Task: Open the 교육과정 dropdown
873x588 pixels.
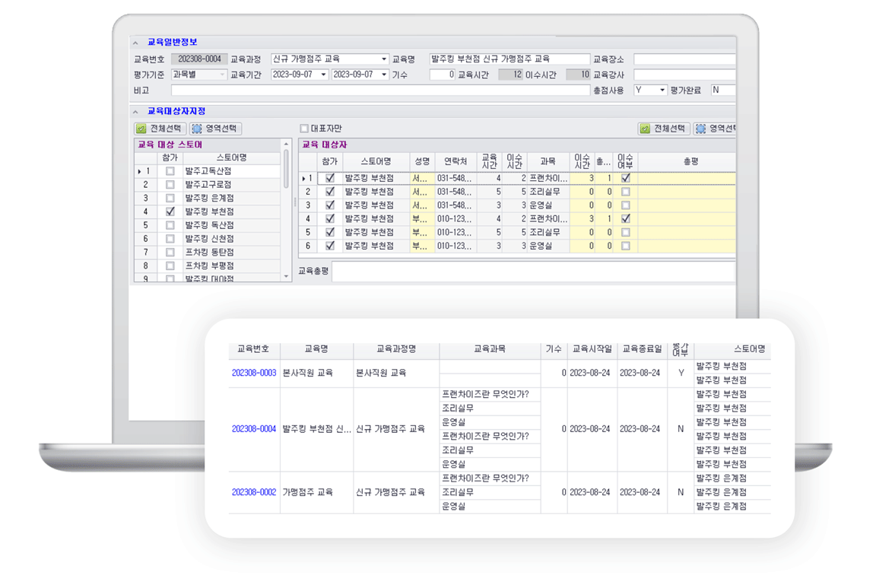Action: pyautogui.click(x=384, y=59)
